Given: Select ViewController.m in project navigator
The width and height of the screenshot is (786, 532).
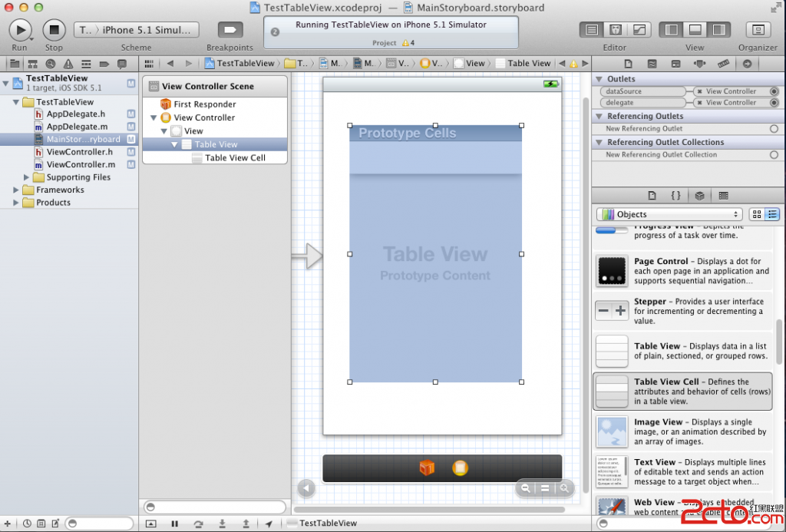Looking at the screenshot, I should click(81, 164).
